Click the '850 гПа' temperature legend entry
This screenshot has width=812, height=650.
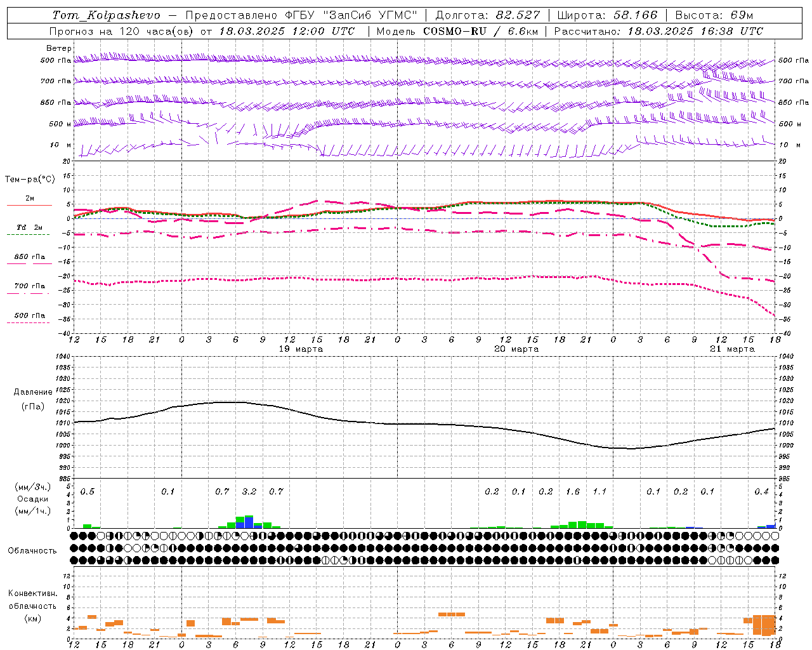click(x=30, y=257)
